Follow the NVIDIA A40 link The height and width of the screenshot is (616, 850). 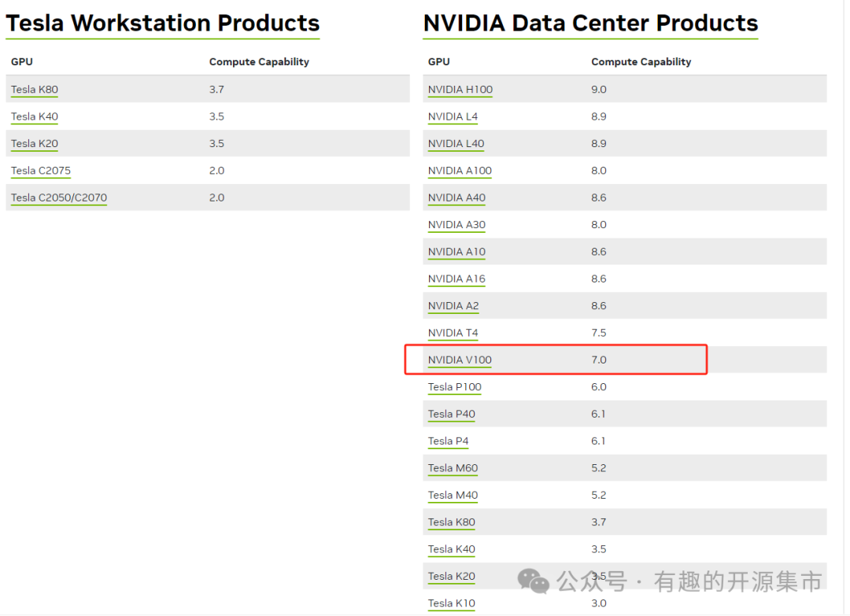click(x=456, y=197)
